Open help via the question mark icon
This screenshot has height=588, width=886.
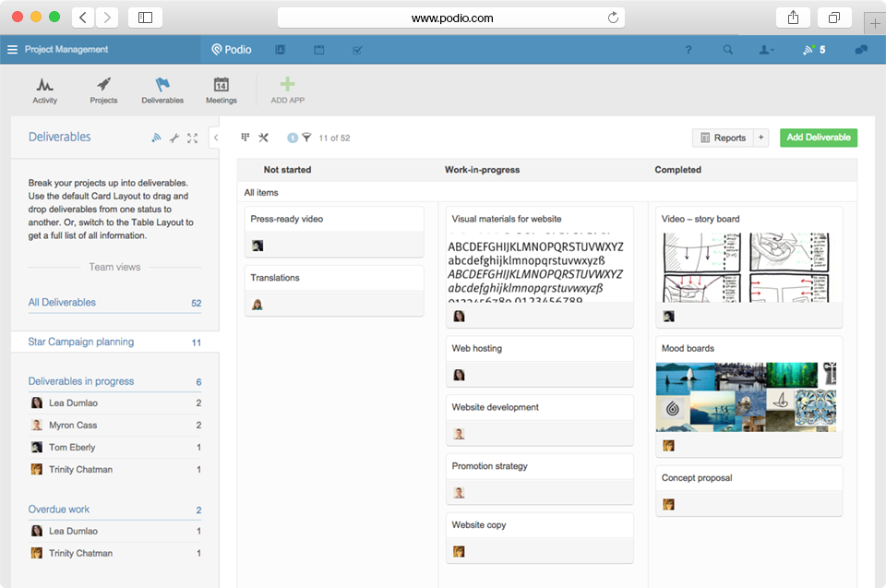(x=688, y=50)
